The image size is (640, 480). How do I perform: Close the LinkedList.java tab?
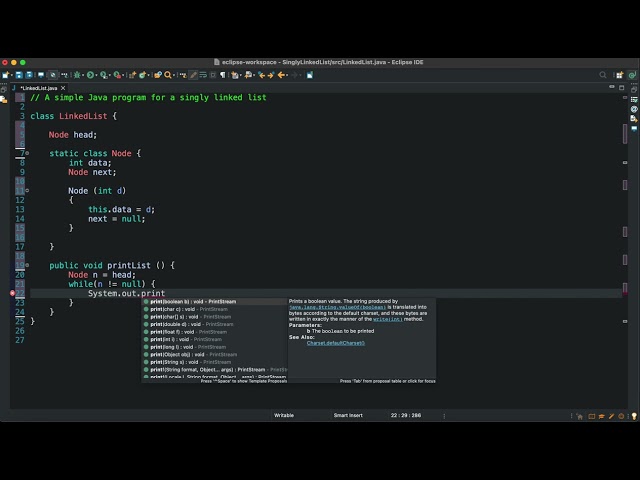point(63,88)
